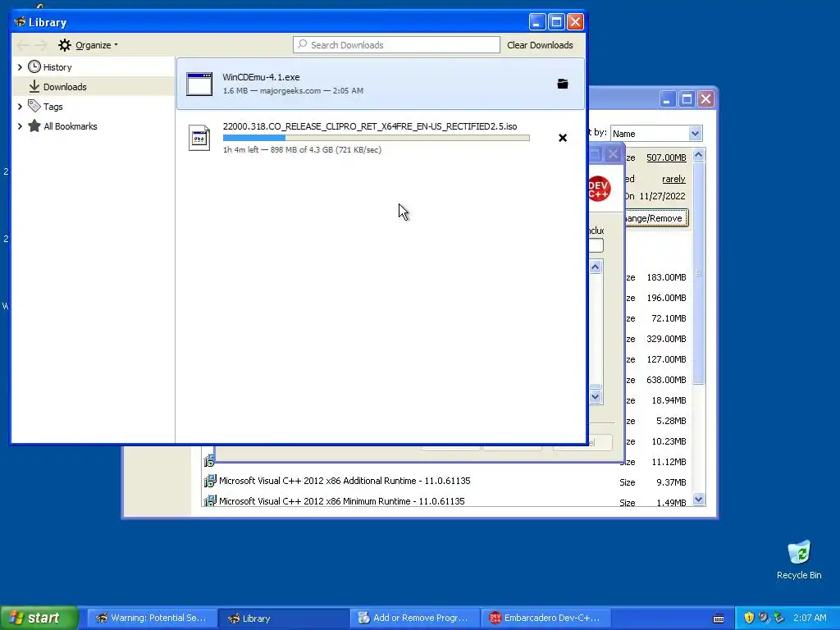Image resolution: width=840 pixels, height=630 pixels.
Task: Click the 11/27/2022 last used date
Action: click(x=662, y=196)
